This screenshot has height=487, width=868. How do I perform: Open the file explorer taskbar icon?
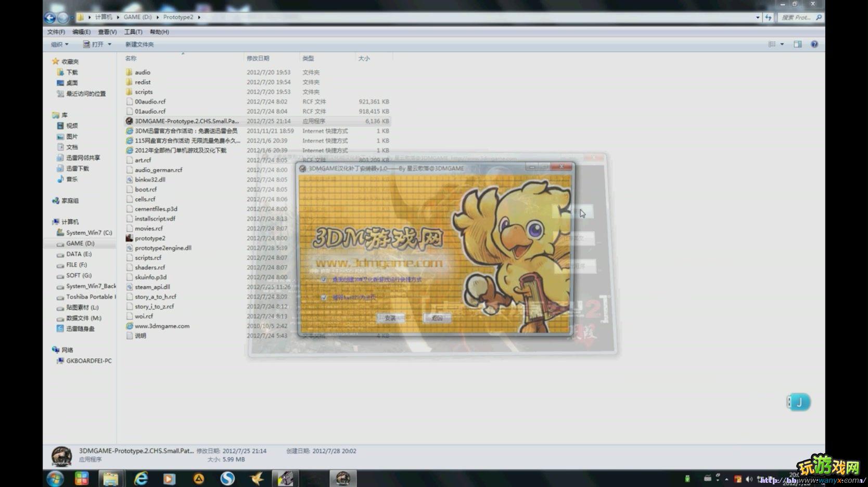click(x=110, y=479)
